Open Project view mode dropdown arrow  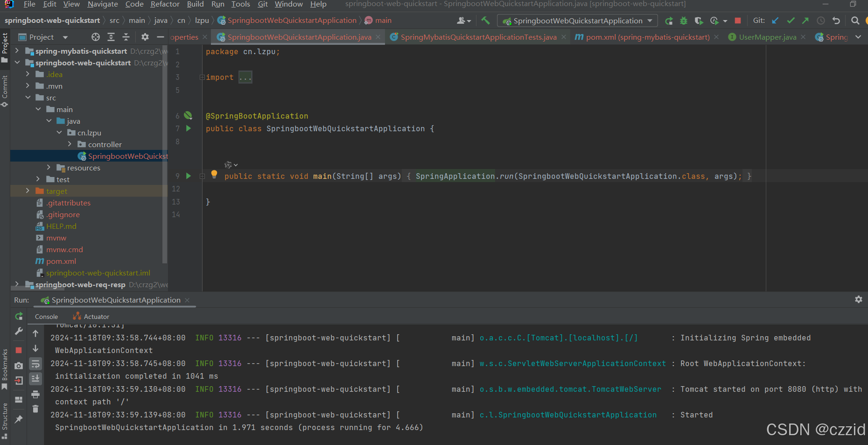(65, 37)
